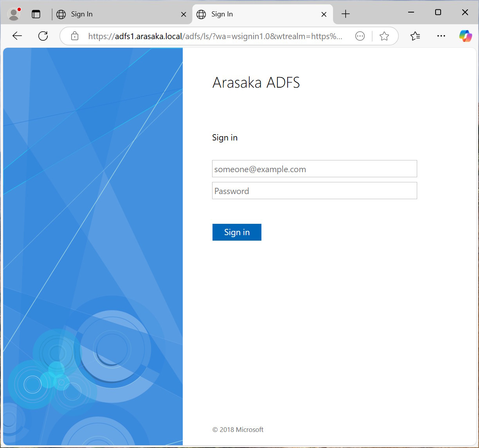View site information via lock icon
Image resolution: width=479 pixels, height=448 pixels.
(x=74, y=36)
